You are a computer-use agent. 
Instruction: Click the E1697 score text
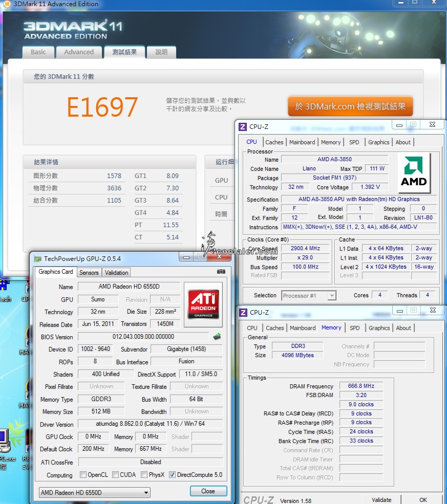click(x=102, y=107)
